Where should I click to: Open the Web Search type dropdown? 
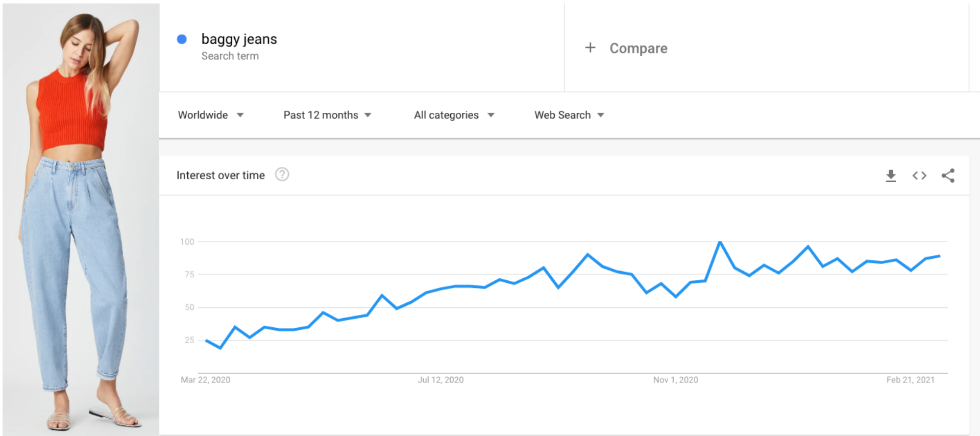[569, 115]
